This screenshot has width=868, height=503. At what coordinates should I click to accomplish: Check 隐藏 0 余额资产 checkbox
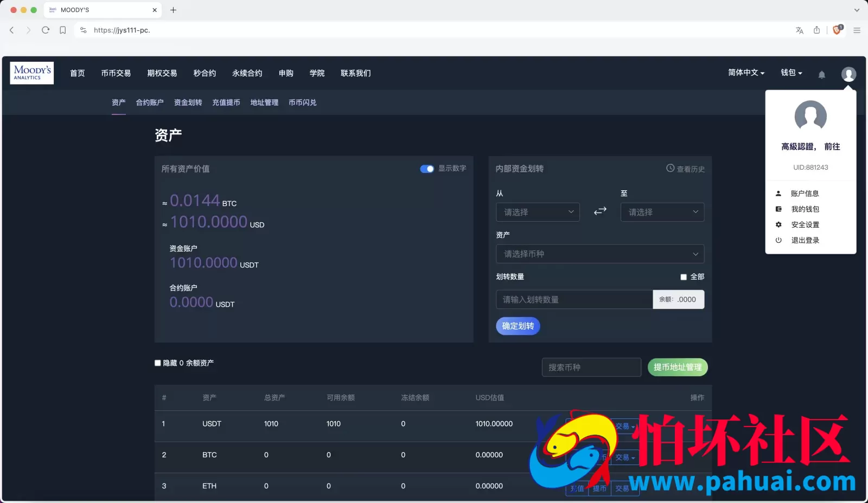point(158,363)
